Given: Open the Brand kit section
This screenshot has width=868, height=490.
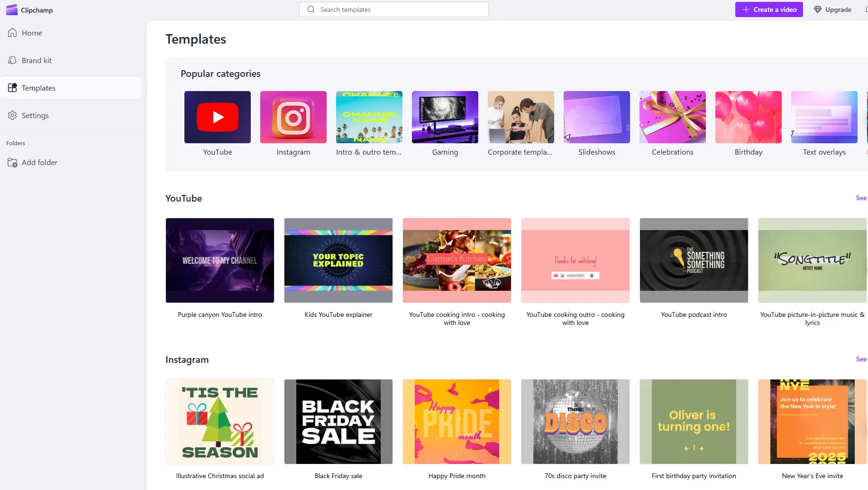Looking at the screenshot, I should (x=37, y=61).
